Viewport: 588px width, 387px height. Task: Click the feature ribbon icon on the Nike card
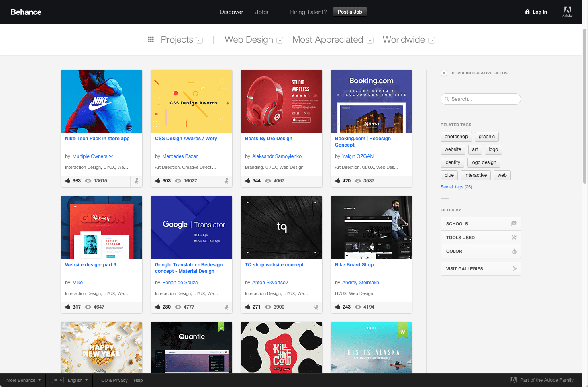click(136, 181)
